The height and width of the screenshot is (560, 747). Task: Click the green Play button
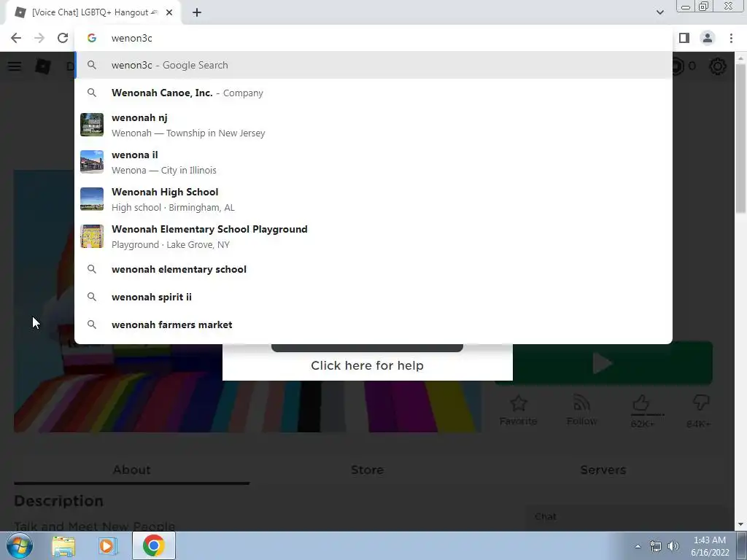pyautogui.click(x=603, y=364)
